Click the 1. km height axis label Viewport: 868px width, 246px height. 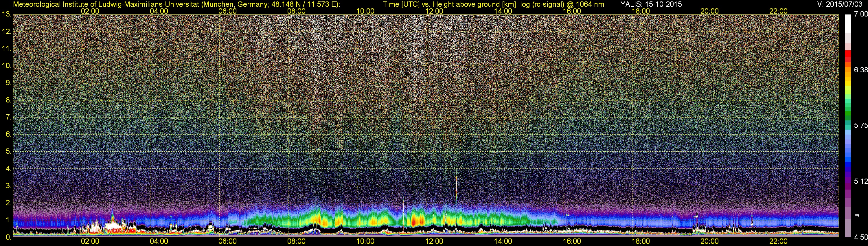[8, 220]
